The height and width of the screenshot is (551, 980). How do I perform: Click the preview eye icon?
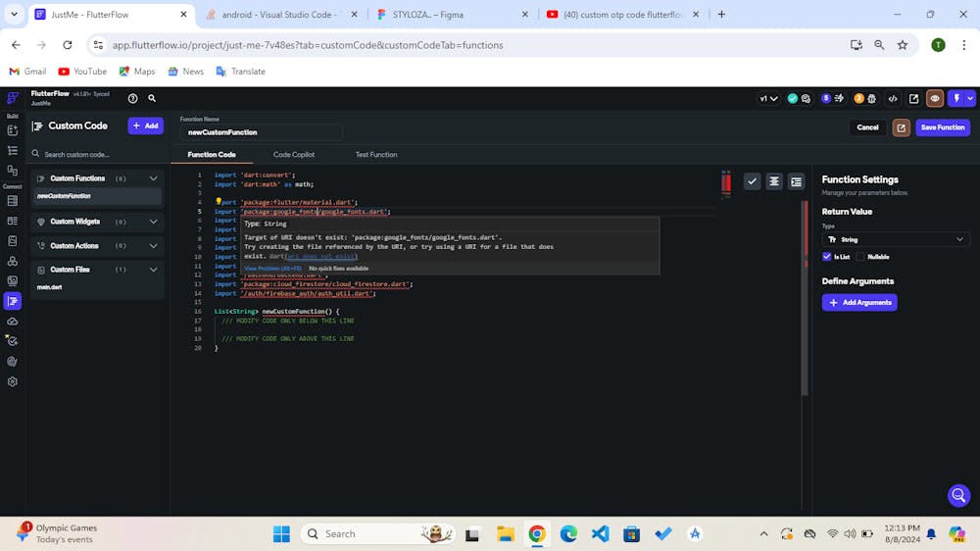point(935,98)
